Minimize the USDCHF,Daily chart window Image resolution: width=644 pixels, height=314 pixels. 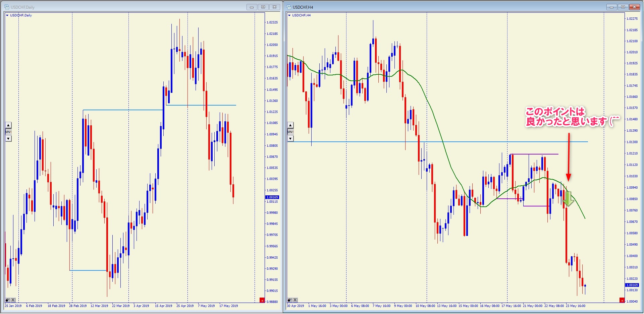[252, 7]
